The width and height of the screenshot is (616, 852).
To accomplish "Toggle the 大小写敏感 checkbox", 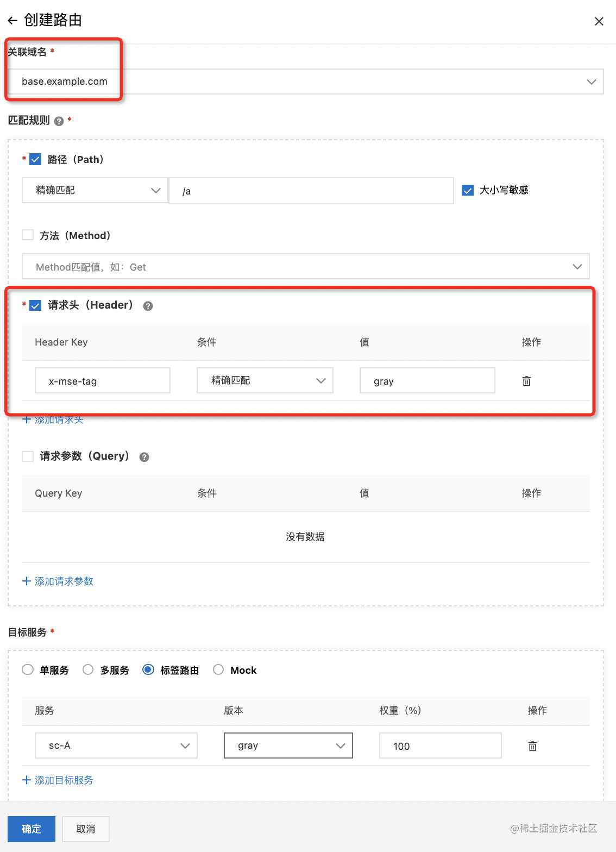I will tap(467, 190).
